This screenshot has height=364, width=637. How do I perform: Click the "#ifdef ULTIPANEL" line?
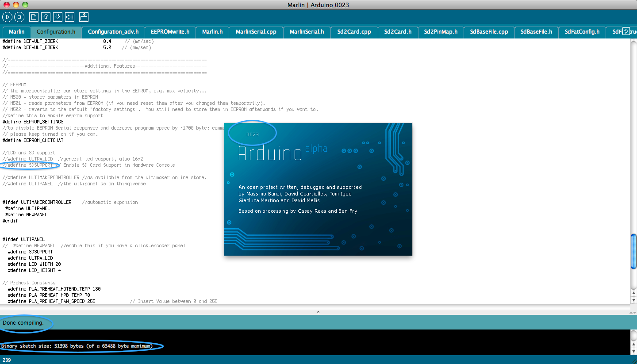coord(24,239)
